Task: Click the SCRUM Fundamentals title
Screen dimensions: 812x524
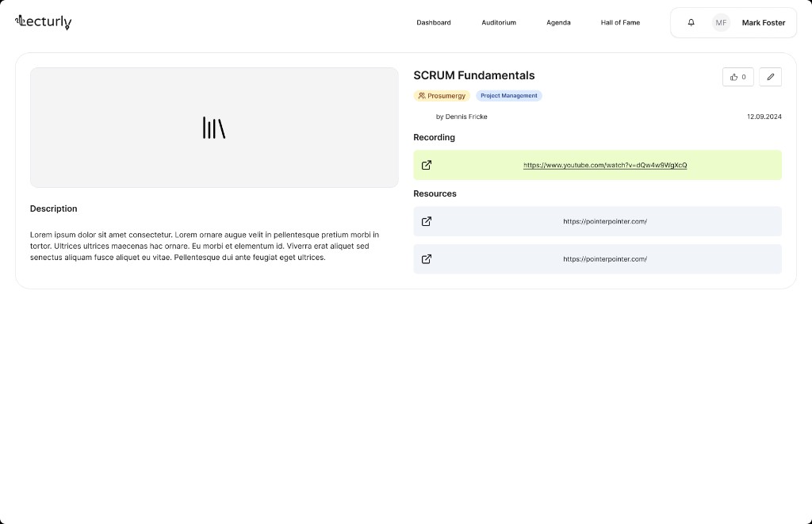Action: 474,75
